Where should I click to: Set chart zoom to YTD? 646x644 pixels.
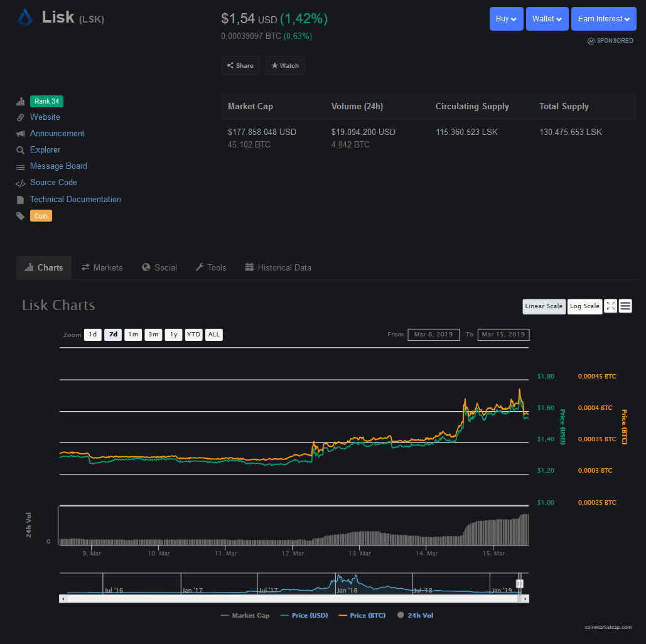coord(193,335)
